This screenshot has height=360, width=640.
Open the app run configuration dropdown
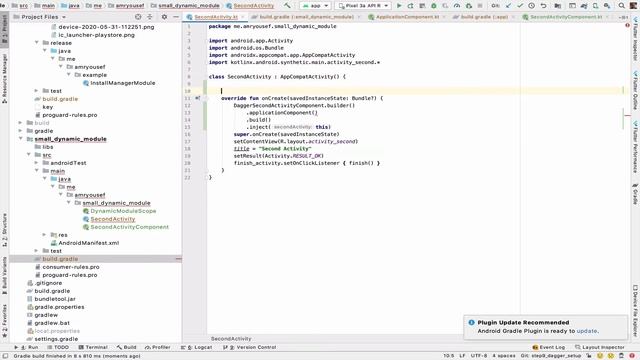coord(315,6)
